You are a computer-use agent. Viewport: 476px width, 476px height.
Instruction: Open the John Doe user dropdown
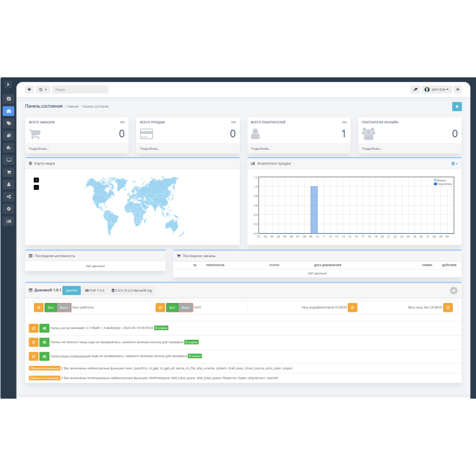click(437, 89)
